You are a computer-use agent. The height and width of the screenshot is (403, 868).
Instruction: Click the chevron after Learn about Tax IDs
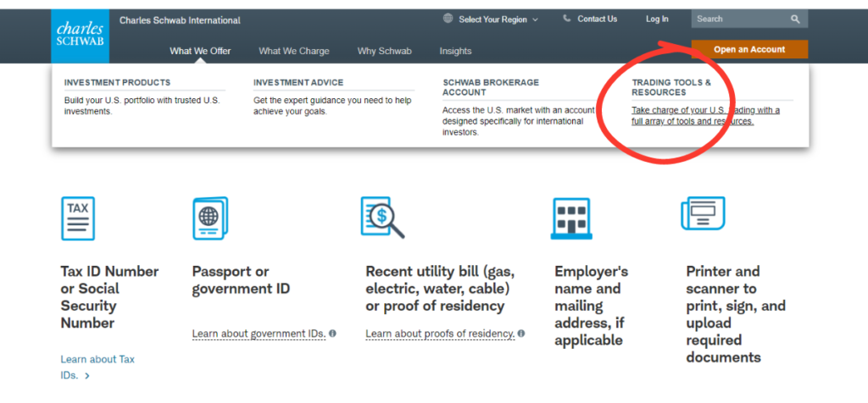coord(87,377)
